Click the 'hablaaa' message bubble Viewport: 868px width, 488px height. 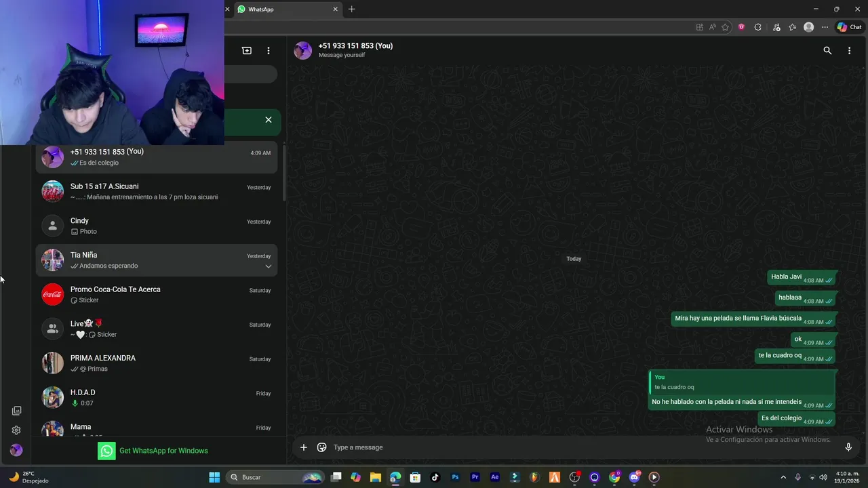click(x=806, y=298)
